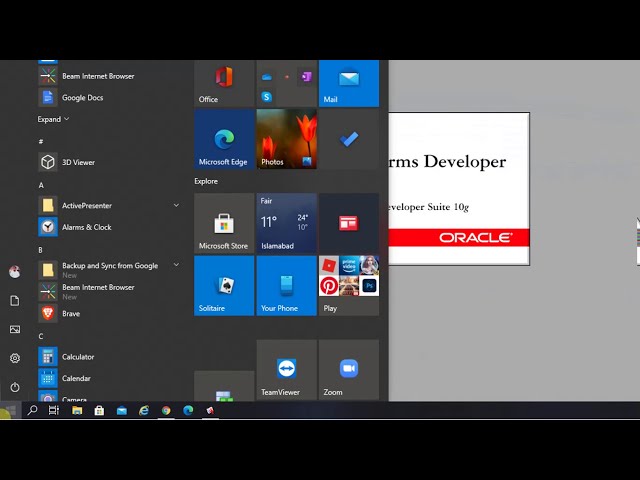Open Documents from Start sidebar

[15, 301]
